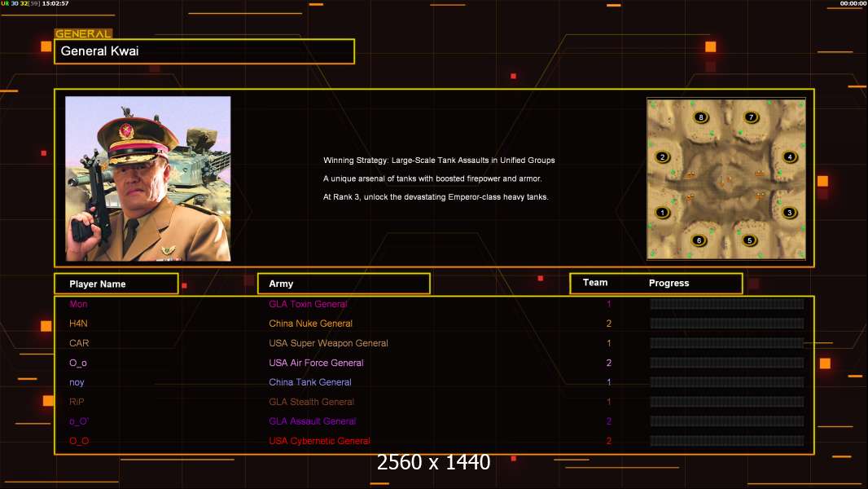
Task: Select player O_o with Air Force
Action: (x=78, y=363)
